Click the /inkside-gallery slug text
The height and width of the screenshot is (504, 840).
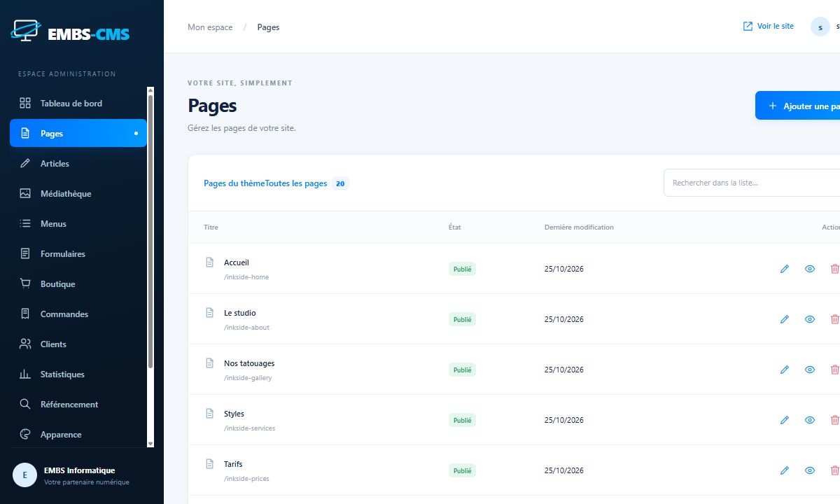[248, 378]
